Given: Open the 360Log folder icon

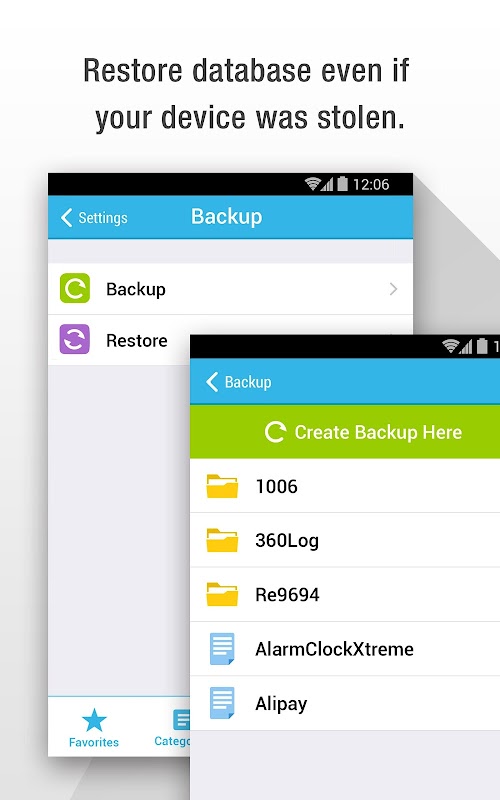Looking at the screenshot, I should 222,540.
